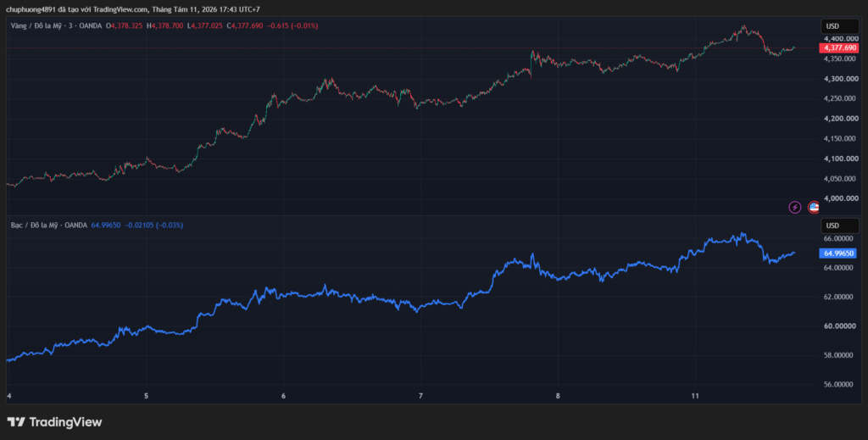Click the 56.00000 silver axis label
Screen dimensions: 868x440
(838, 384)
